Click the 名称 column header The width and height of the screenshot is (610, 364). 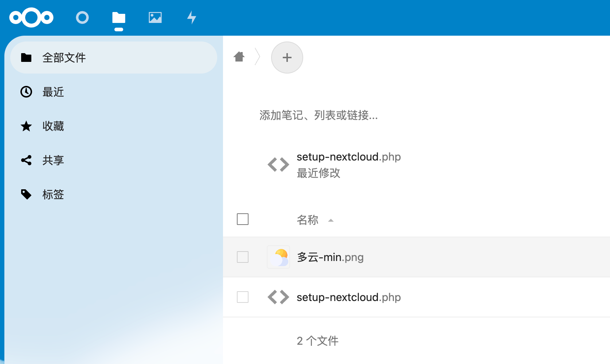coord(308,220)
